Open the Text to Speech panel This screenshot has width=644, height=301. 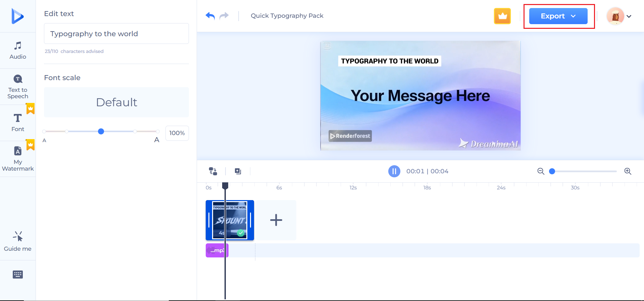(x=18, y=87)
